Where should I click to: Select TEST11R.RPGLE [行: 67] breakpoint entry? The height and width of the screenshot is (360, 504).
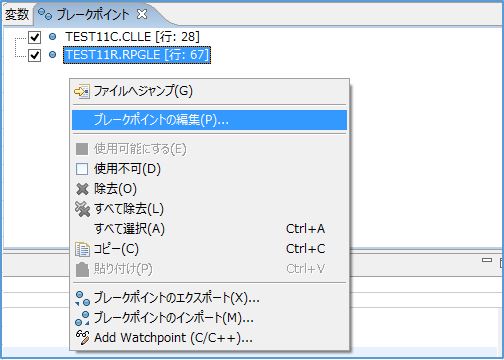pos(137,55)
